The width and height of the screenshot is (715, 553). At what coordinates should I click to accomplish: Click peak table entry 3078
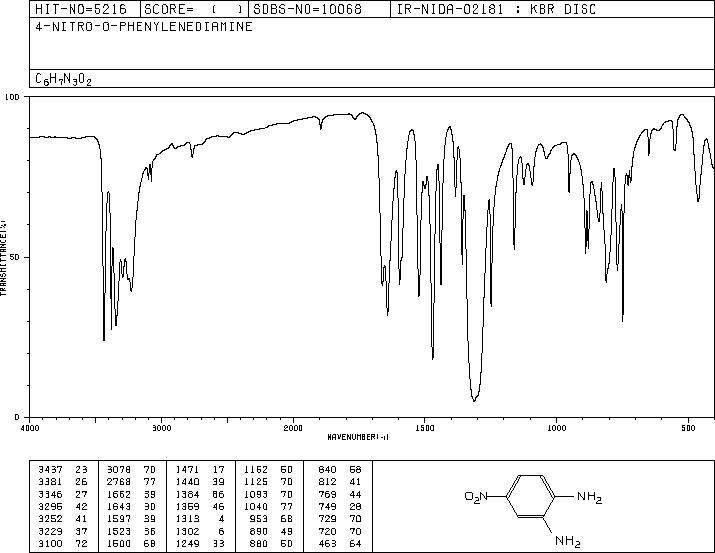click(119, 469)
